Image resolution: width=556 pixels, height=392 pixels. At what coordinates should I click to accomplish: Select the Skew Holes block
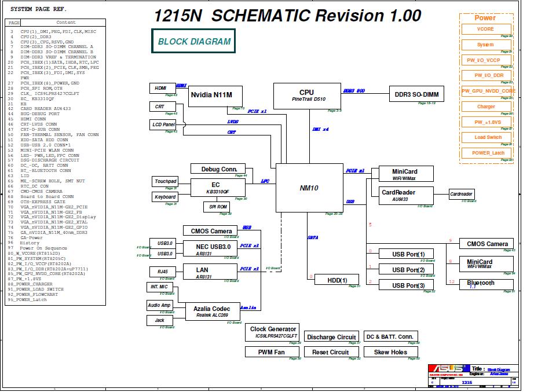pyautogui.click(x=391, y=352)
